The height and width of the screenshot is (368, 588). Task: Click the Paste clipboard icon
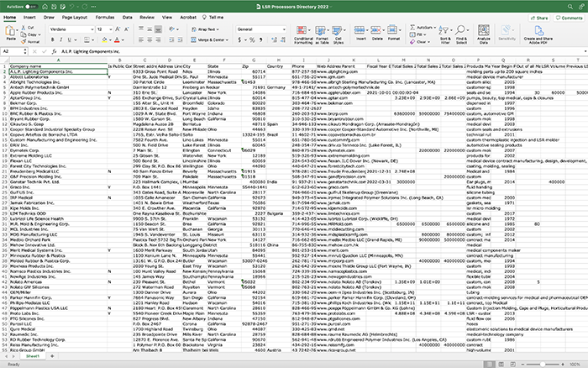(x=11, y=30)
